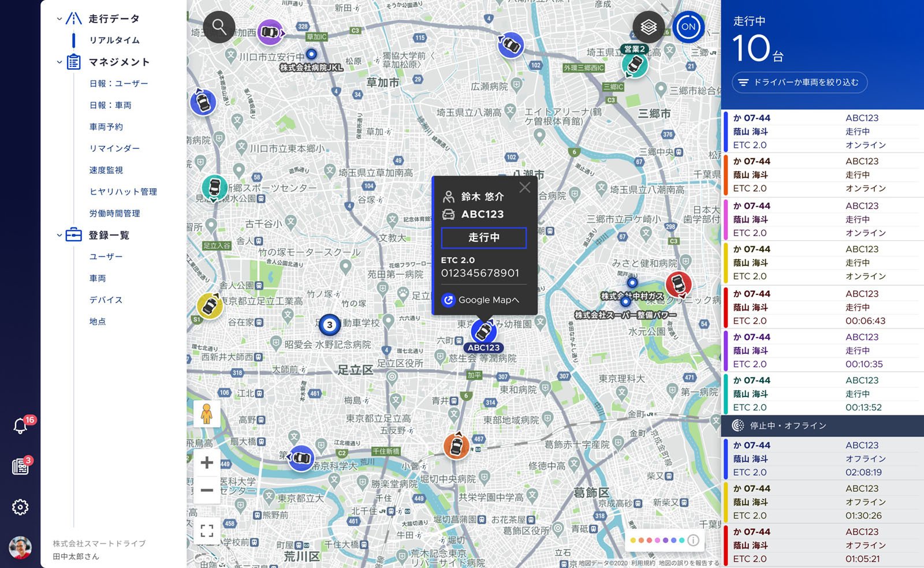
Task: Enter fullscreen map mode
Action: (207, 530)
